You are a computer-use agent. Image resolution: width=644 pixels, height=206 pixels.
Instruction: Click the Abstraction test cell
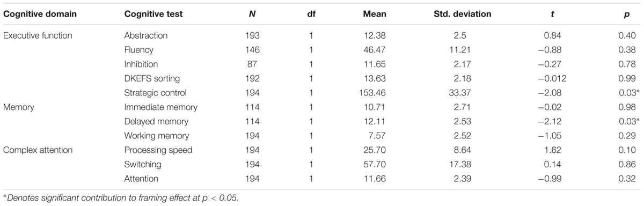(146, 35)
